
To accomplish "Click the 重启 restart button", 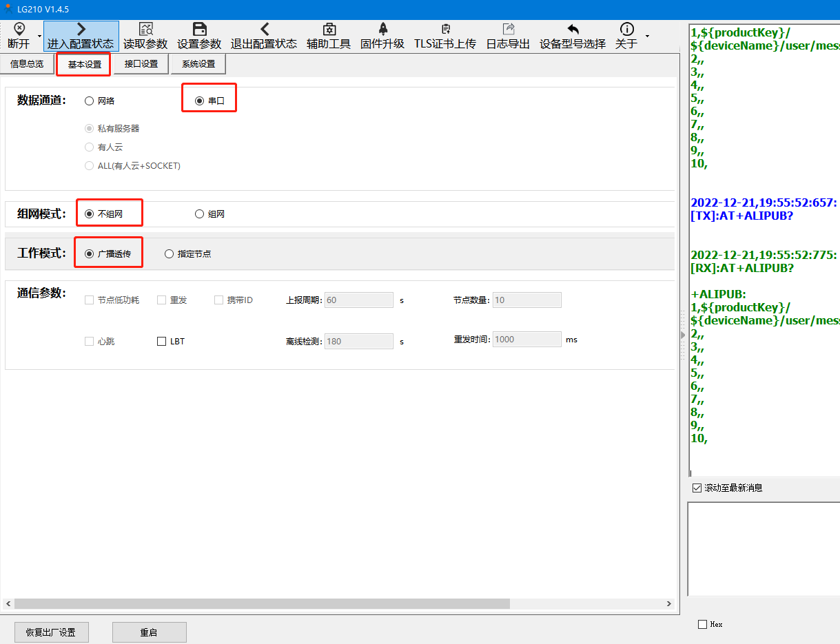I will [149, 632].
